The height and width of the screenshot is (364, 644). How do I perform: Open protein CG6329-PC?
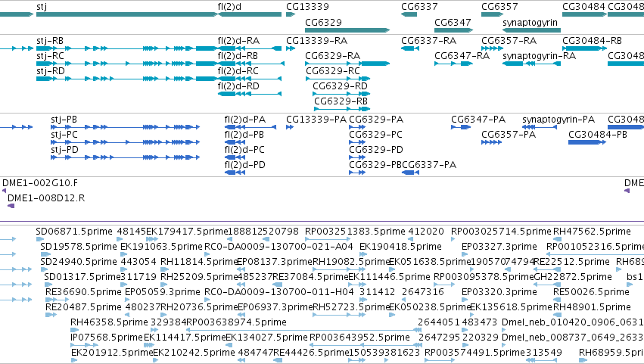(x=375, y=135)
